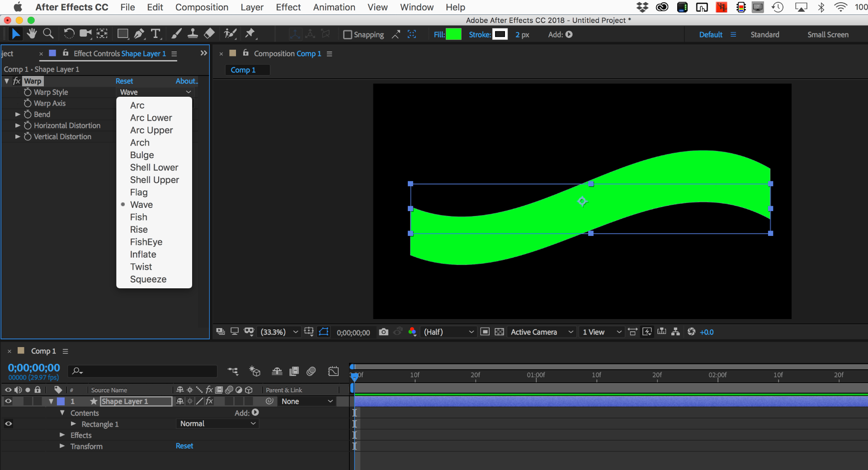The width and height of the screenshot is (868, 470).
Task: Open the magnification 33.3% dropdown
Action: click(279, 332)
